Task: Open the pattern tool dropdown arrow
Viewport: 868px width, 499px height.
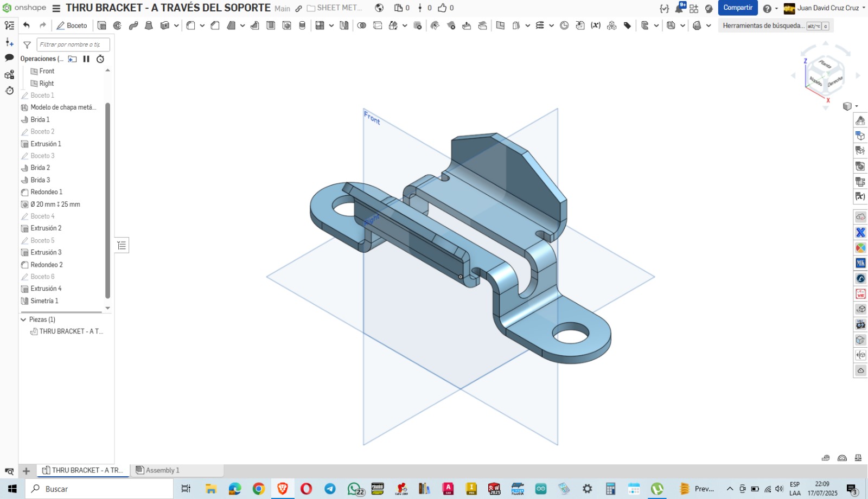Action: pyautogui.click(x=331, y=25)
